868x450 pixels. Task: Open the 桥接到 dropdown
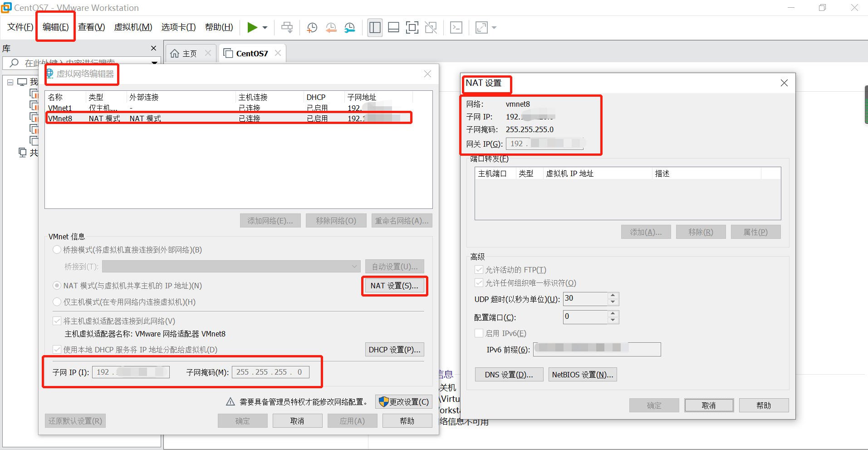tap(231, 266)
